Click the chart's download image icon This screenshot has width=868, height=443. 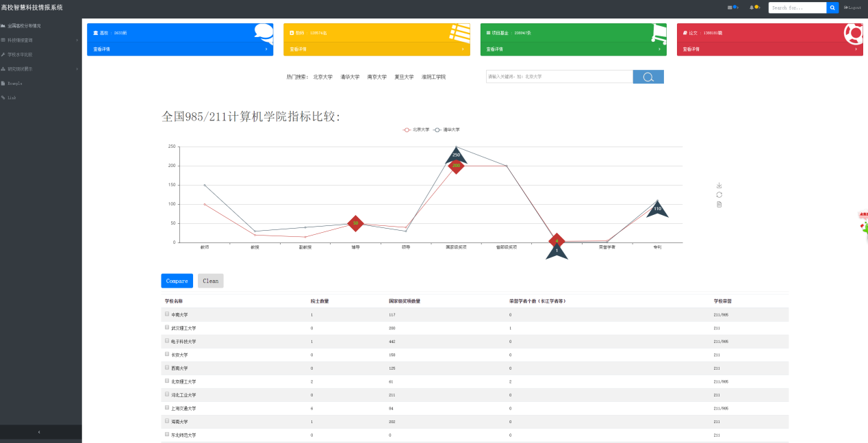[x=719, y=186]
